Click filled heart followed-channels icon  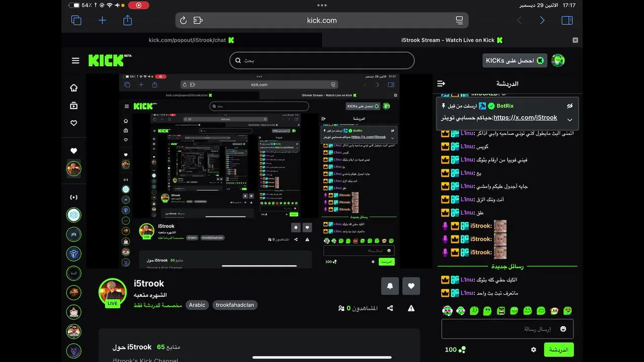point(74,151)
